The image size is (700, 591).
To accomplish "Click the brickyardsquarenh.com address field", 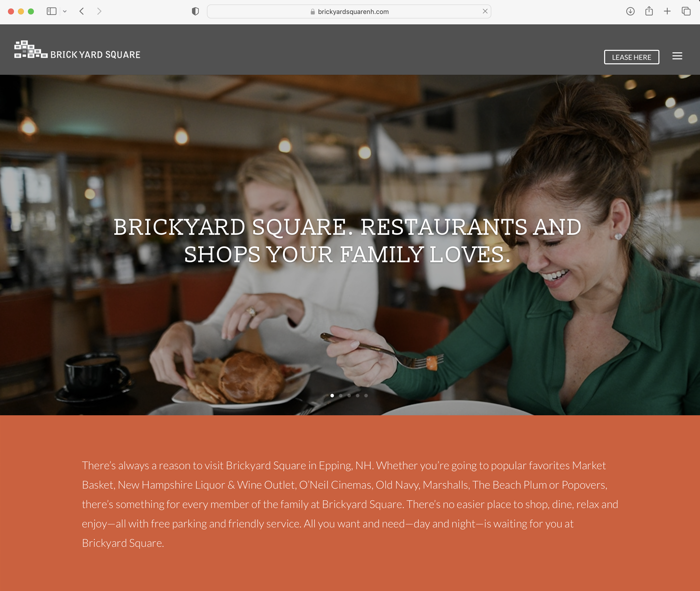I will pyautogui.click(x=349, y=11).
